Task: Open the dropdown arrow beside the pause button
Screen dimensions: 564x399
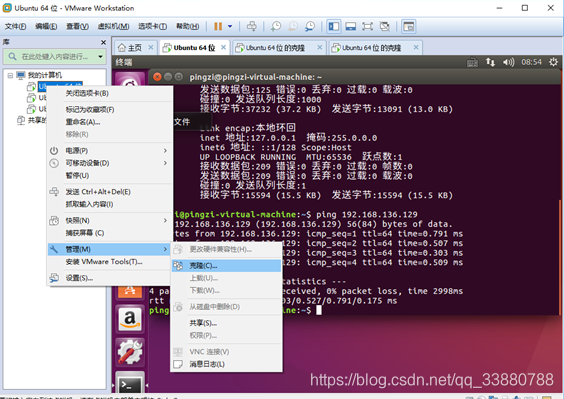Action: [x=230, y=26]
